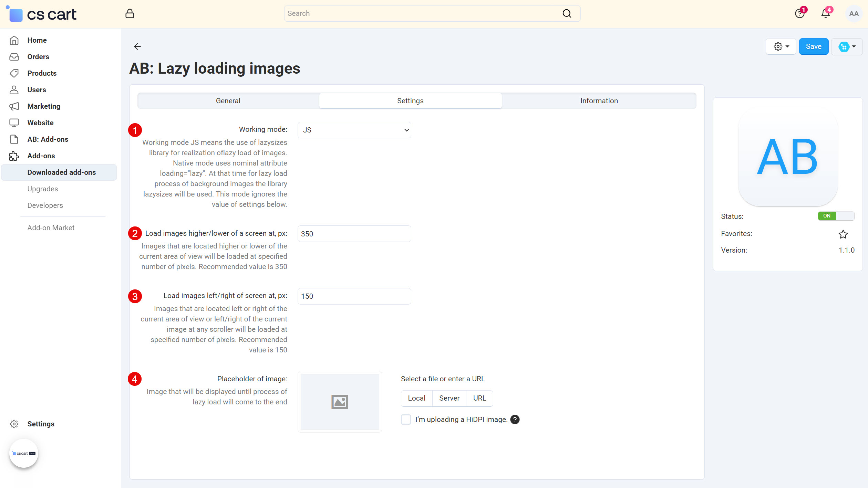Open the AA user avatar menu

[x=854, y=14]
